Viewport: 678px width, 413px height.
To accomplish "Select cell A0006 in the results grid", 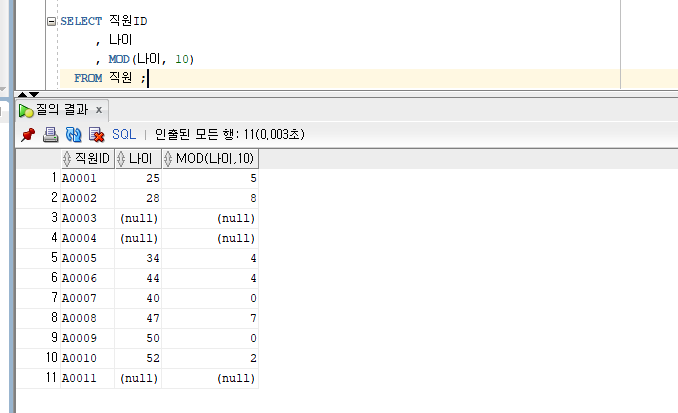I will click(87, 278).
